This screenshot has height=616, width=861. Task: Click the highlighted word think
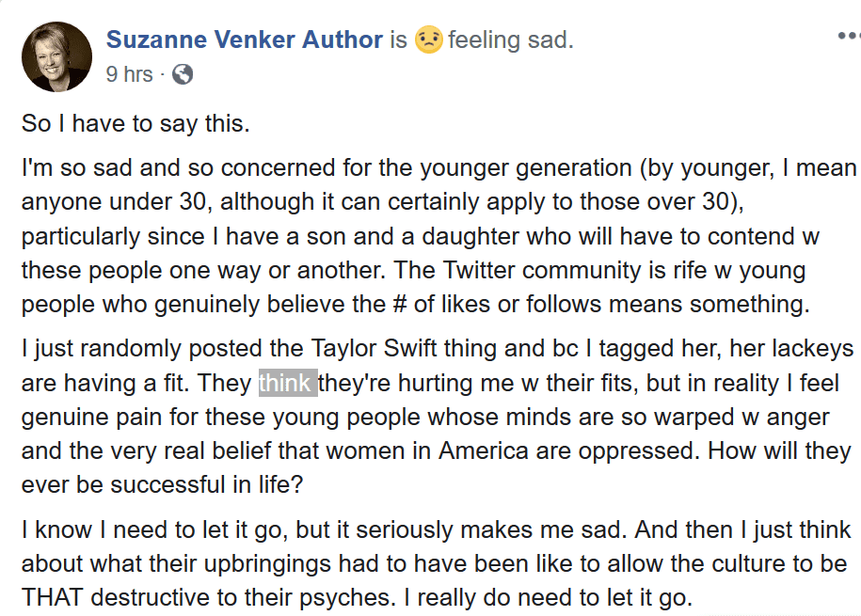[x=288, y=383]
